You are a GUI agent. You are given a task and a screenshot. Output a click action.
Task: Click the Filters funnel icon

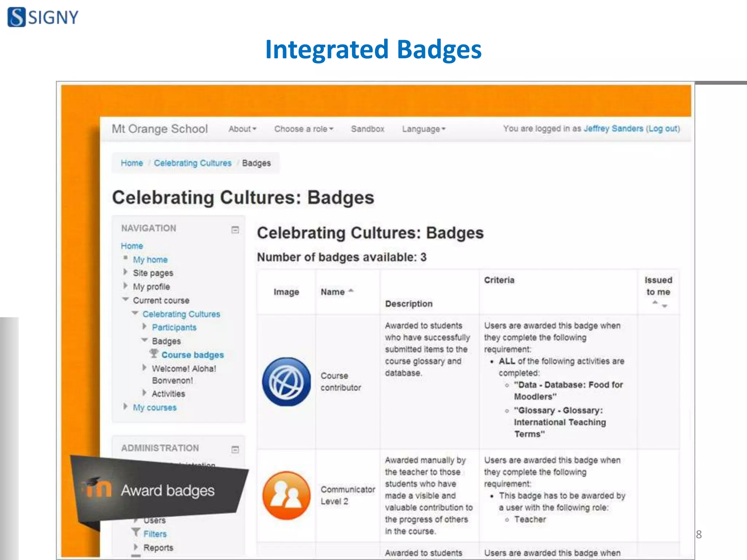(136, 533)
